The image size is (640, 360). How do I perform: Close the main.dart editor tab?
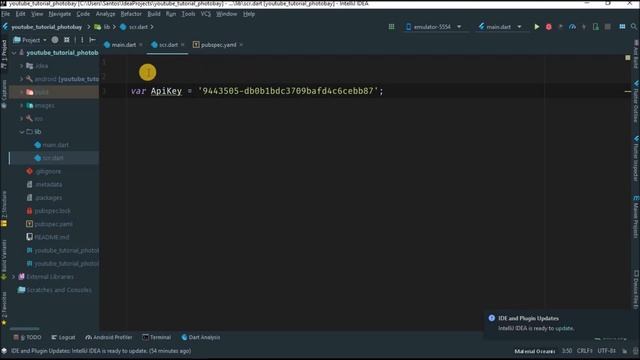141,44
